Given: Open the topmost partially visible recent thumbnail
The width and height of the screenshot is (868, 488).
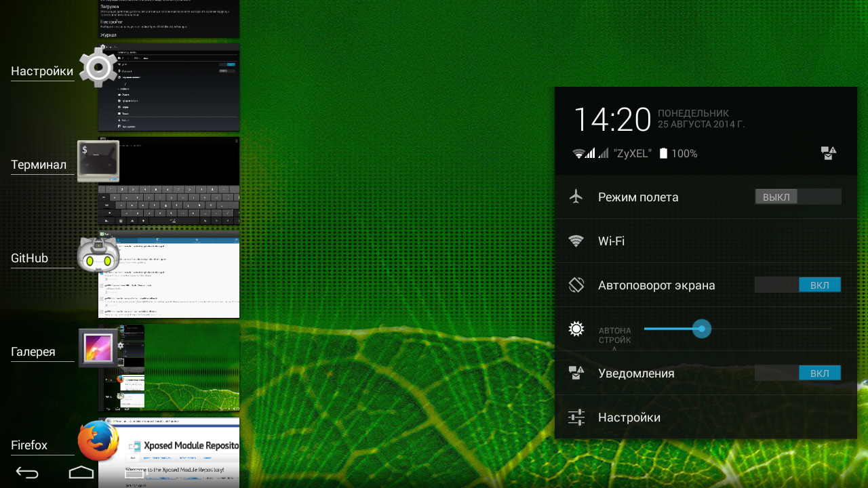Looking at the screenshot, I should (x=169, y=19).
